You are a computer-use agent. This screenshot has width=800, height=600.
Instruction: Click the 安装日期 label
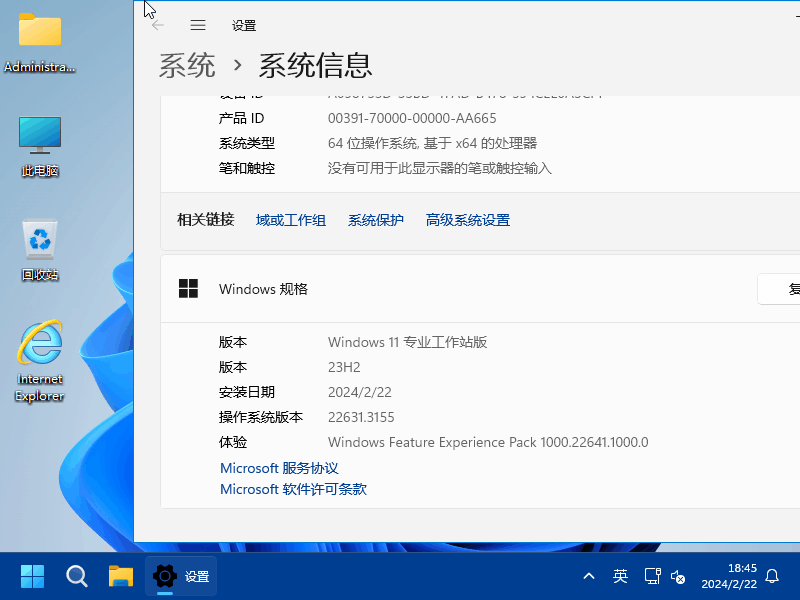(246, 392)
